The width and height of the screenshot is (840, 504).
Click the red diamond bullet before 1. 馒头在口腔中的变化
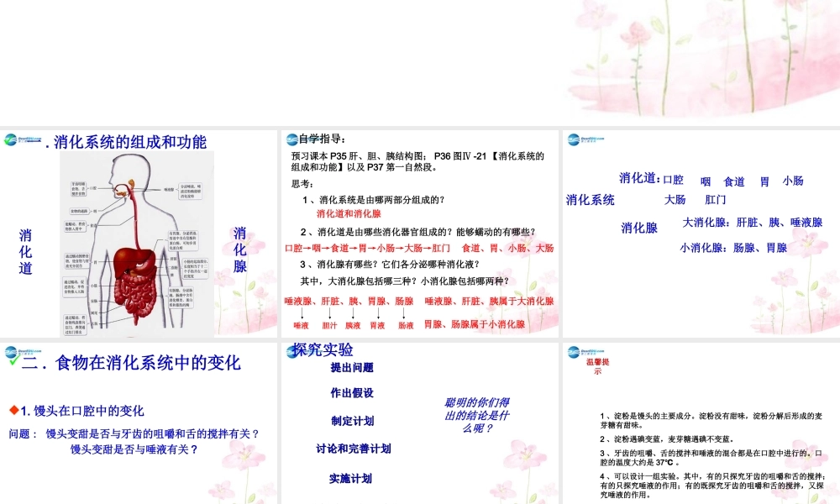[x=14, y=410]
